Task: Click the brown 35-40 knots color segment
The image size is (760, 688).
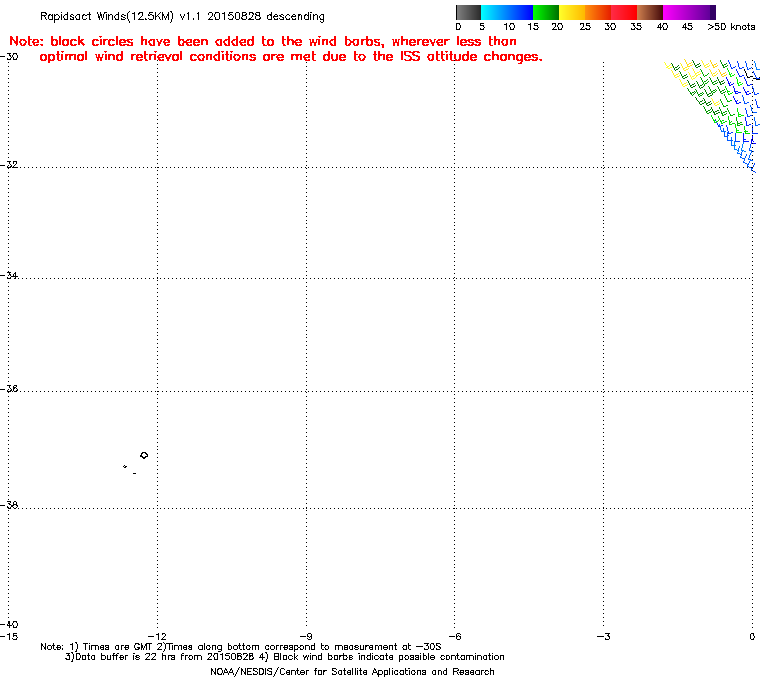Action: pos(650,12)
